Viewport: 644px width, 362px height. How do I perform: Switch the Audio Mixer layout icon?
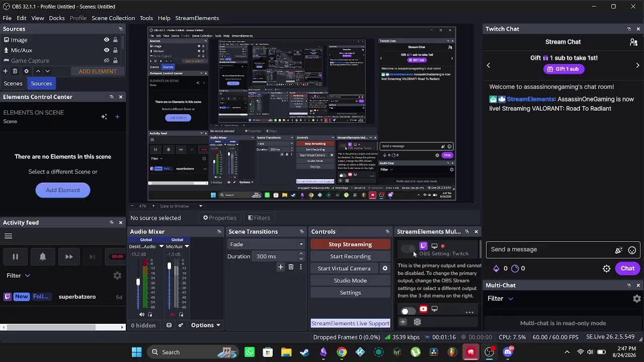[x=169, y=325]
